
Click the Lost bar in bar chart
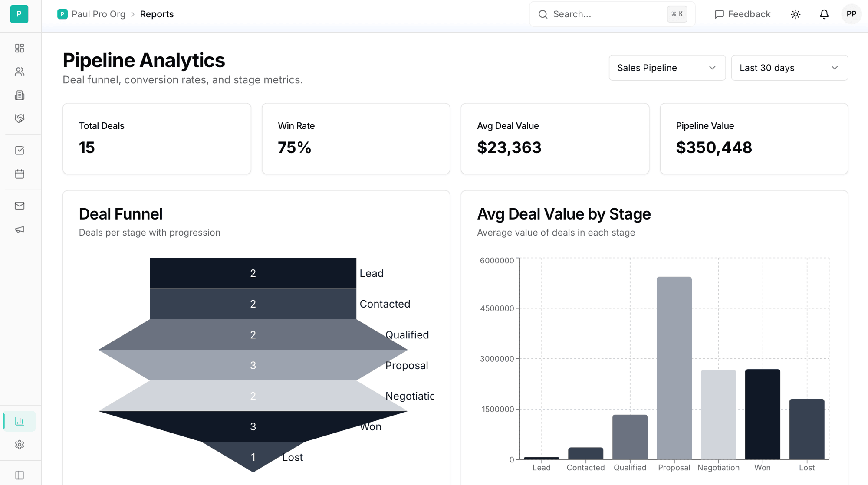(807, 429)
